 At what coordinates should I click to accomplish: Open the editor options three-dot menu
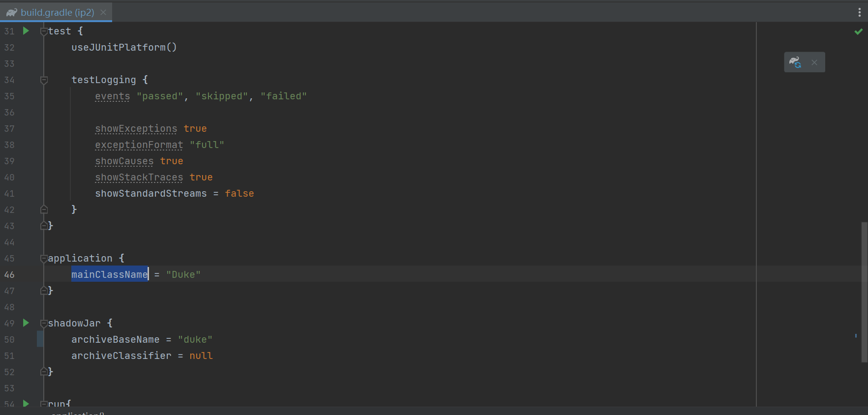point(860,12)
